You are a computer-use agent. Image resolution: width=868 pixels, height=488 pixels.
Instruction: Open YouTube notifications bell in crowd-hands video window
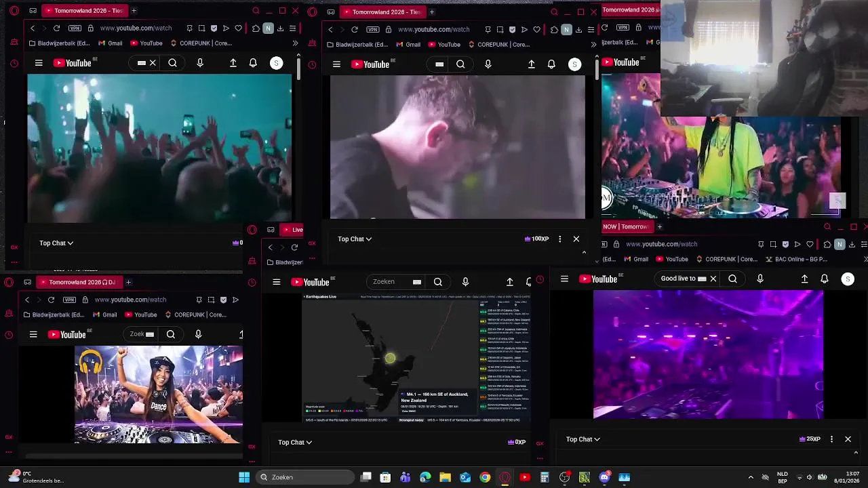pyautogui.click(x=253, y=63)
